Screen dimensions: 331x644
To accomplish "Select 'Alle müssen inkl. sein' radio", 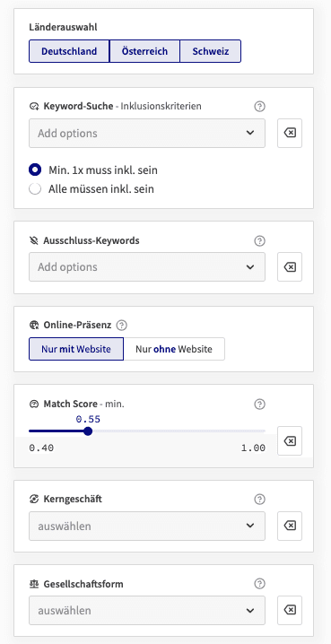I will [x=35, y=189].
